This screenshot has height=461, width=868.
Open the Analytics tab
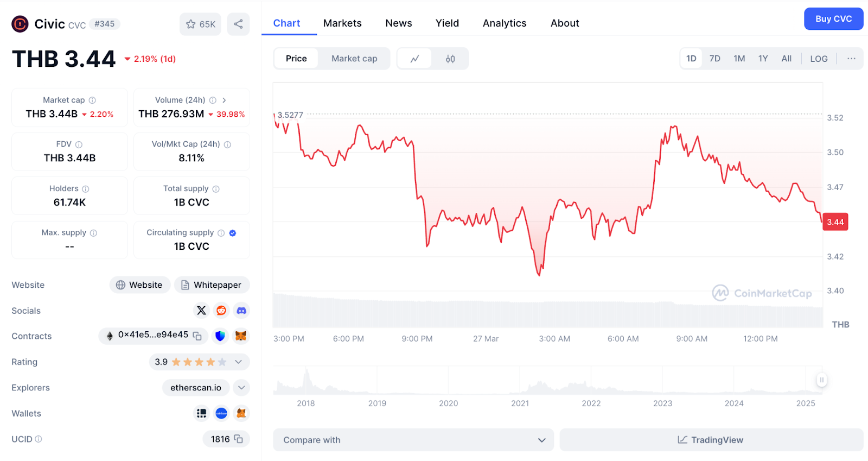point(505,23)
